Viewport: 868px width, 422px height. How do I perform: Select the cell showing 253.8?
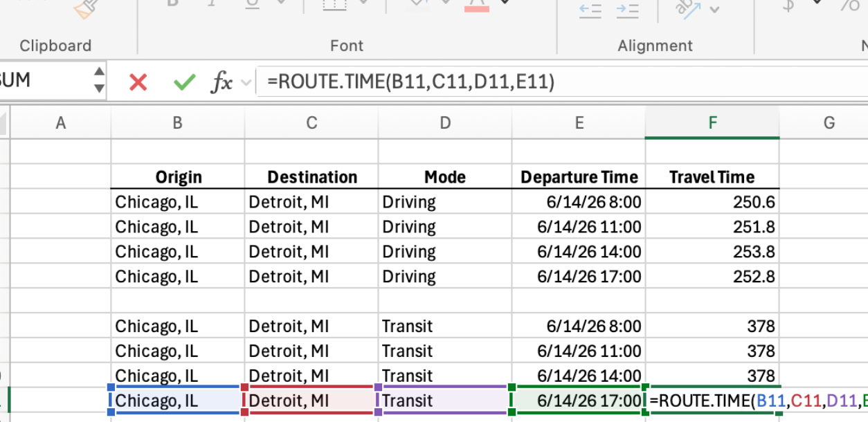(x=712, y=252)
